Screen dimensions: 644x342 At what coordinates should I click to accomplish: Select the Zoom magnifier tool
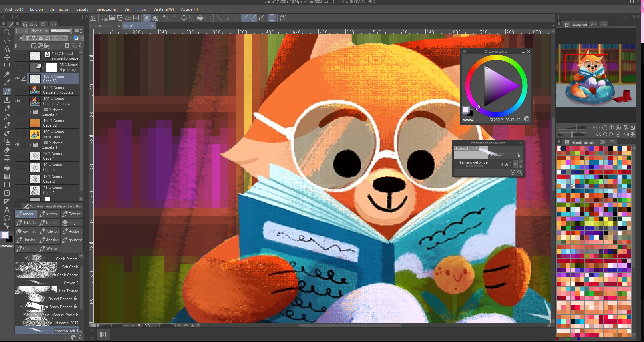tap(7, 32)
